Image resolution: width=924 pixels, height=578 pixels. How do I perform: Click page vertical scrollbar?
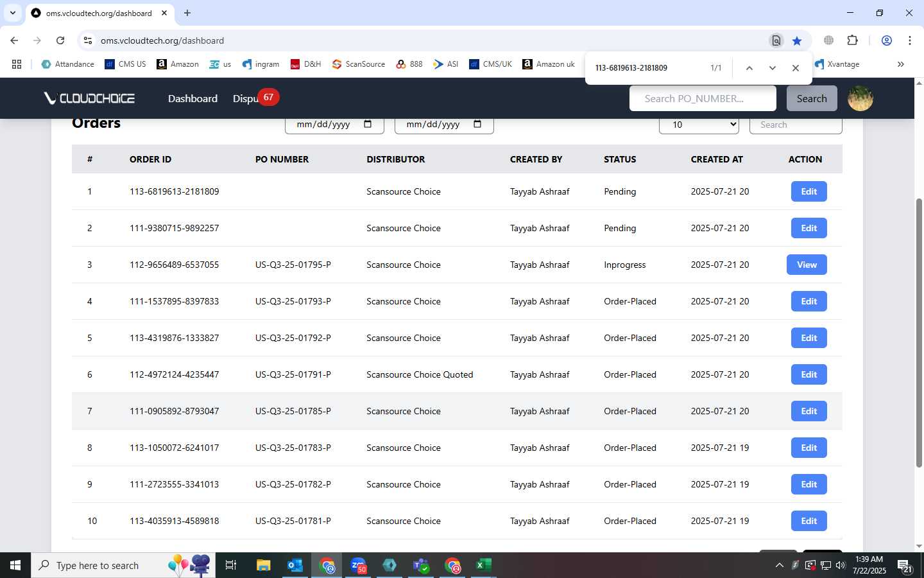(x=919, y=333)
